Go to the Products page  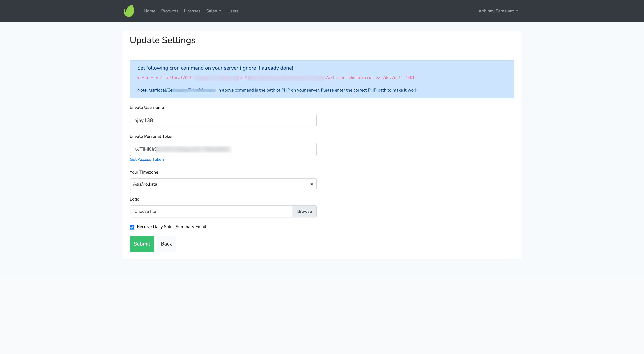[169, 11]
